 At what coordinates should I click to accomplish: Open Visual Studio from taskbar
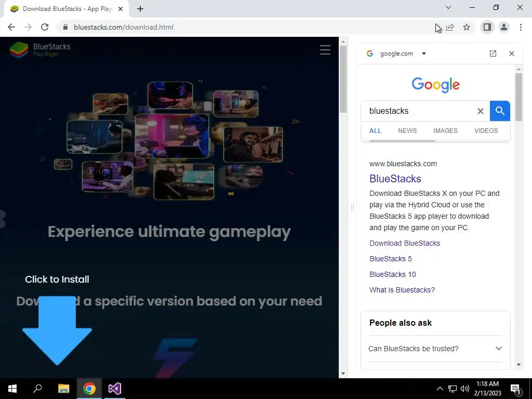coord(115,389)
